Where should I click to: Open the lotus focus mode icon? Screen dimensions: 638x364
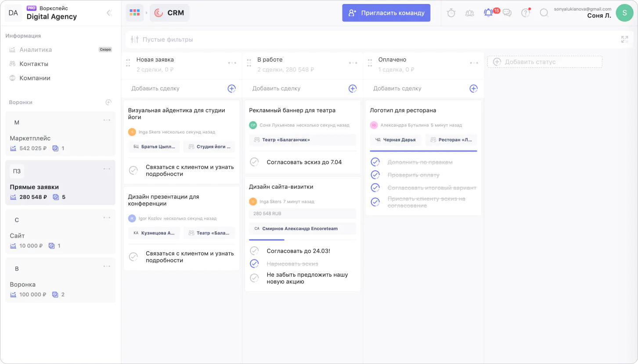pyautogui.click(x=469, y=13)
